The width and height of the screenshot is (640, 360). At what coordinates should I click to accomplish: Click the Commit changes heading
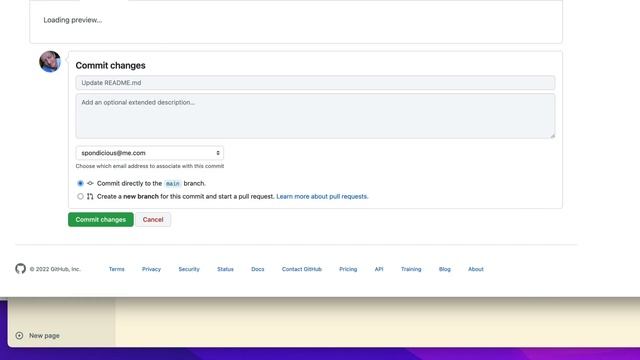click(110, 65)
